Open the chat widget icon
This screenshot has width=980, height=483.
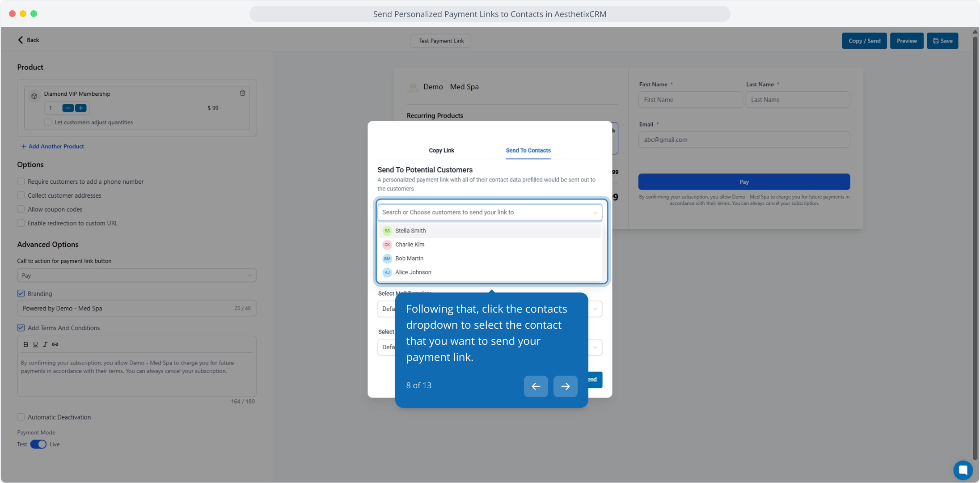coord(963,470)
